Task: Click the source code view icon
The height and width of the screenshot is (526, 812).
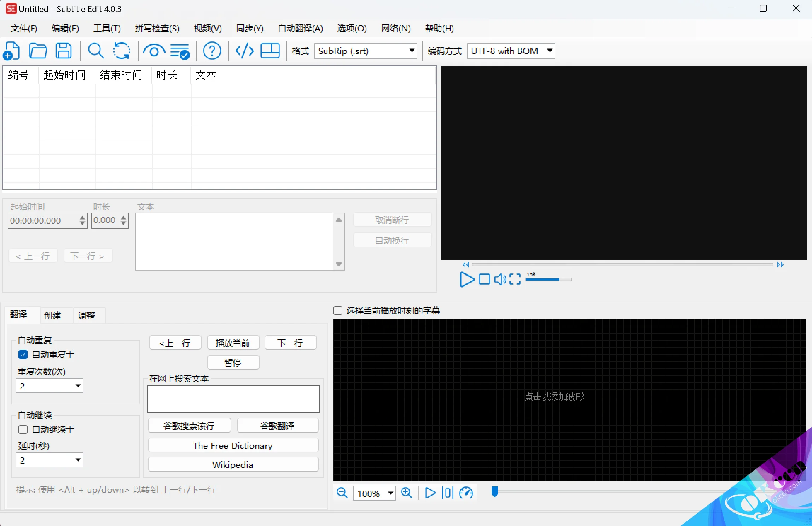Action: click(243, 51)
